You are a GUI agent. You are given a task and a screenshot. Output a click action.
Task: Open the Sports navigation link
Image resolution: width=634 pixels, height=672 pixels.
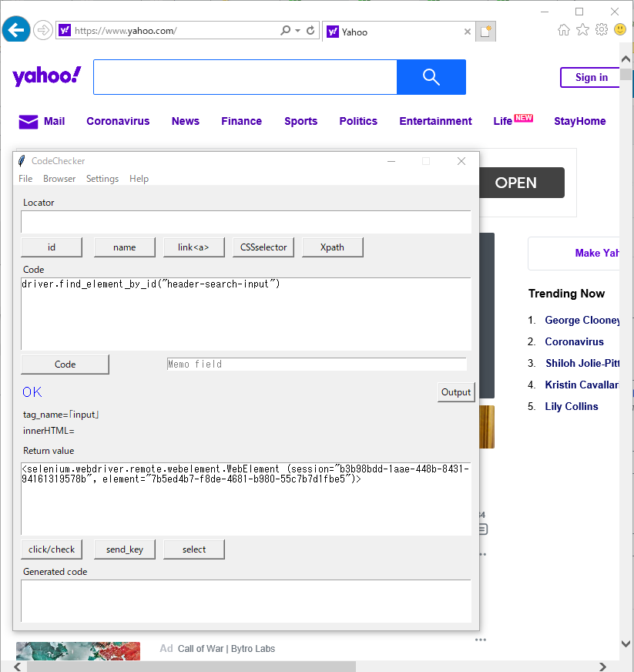click(x=300, y=121)
